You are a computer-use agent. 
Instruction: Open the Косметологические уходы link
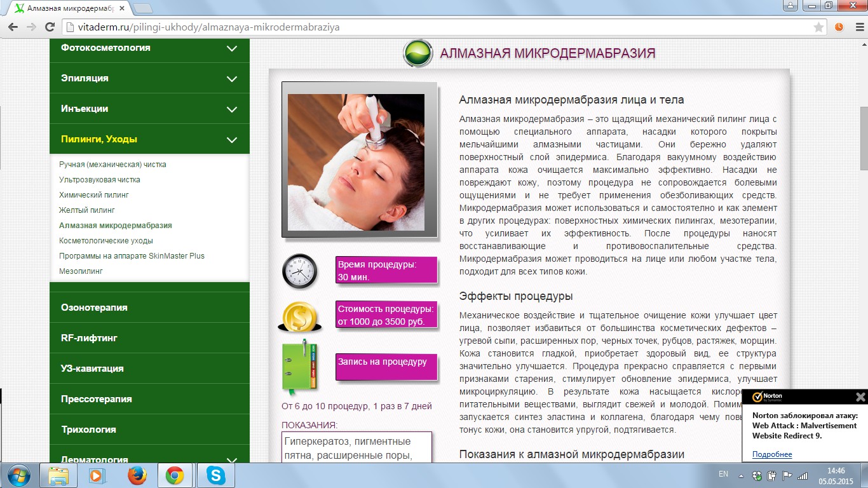[x=106, y=241]
